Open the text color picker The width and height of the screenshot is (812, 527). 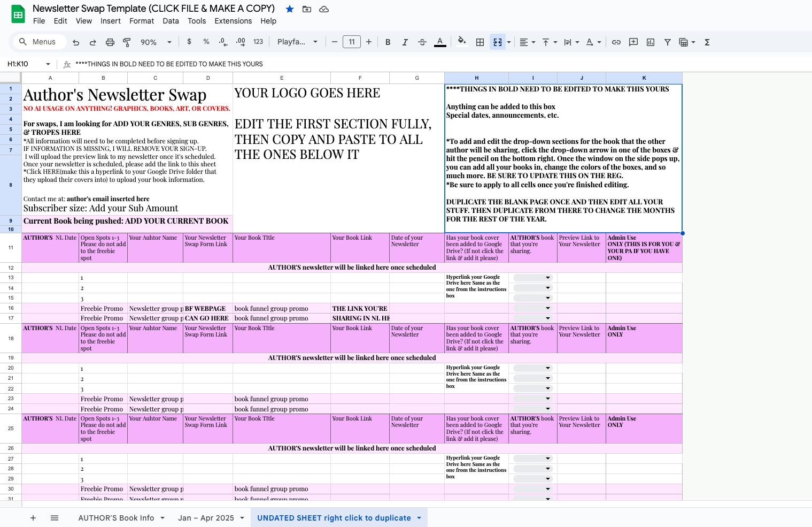pyautogui.click(x=440, y=42)
